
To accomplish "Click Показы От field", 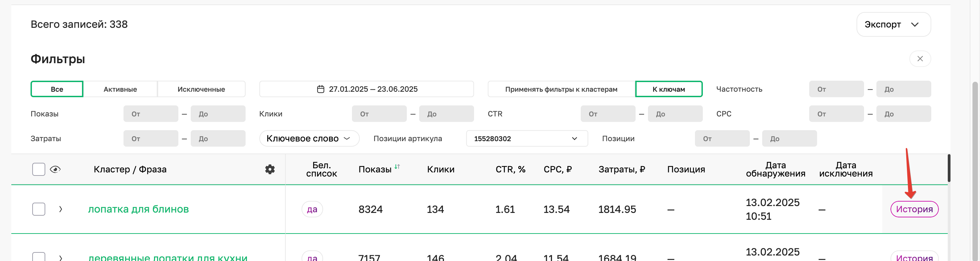I will 151,114.
